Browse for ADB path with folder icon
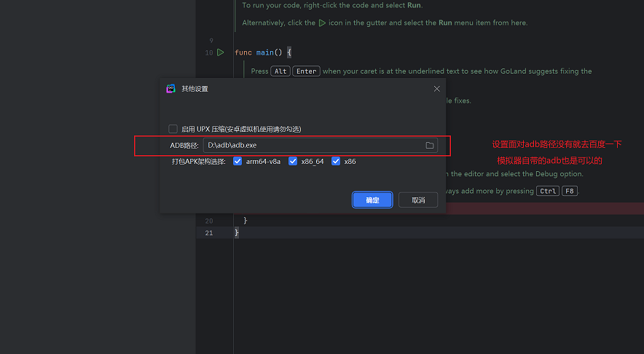The height and width of the screenshot is (354, 644). coord(430,146)
